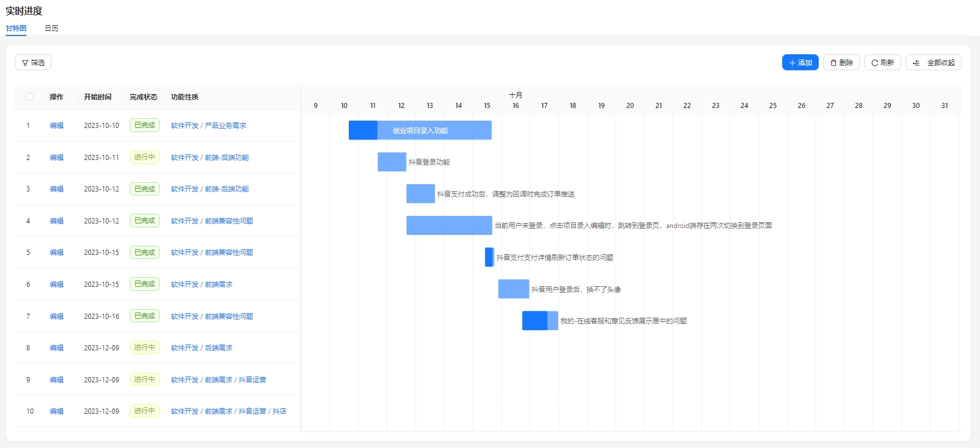
Task: Open 编辑 for row 5
Action: click(x=57, y=252)
